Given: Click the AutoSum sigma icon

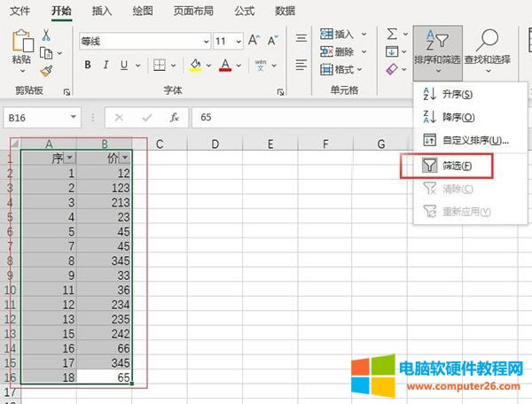Looking at the screenshot, I should click(x=393, y=34).
